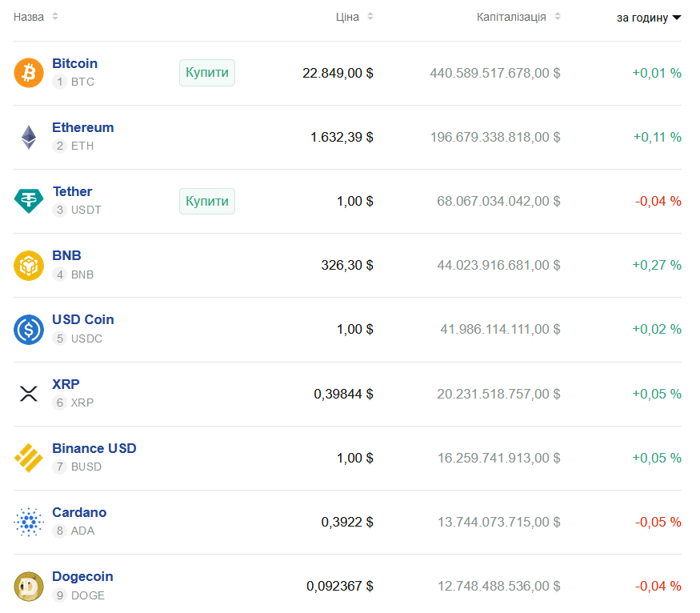Select Tether capitalization 68.067.034.042,00 $

(x=498, y=201)
